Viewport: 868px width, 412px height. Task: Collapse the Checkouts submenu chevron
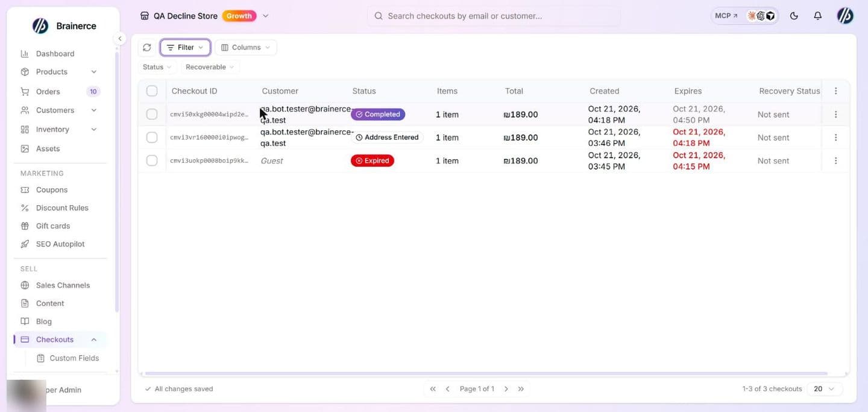tap(93, 340)
